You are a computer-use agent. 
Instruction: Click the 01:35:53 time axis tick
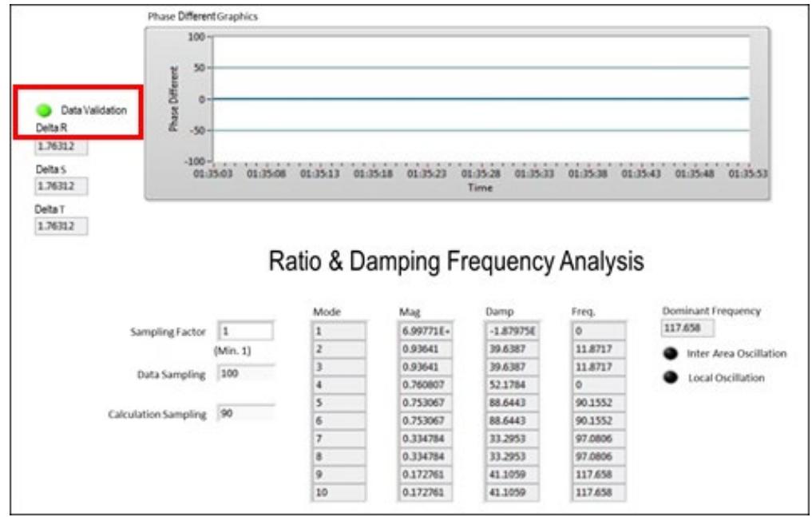(748, 173)
